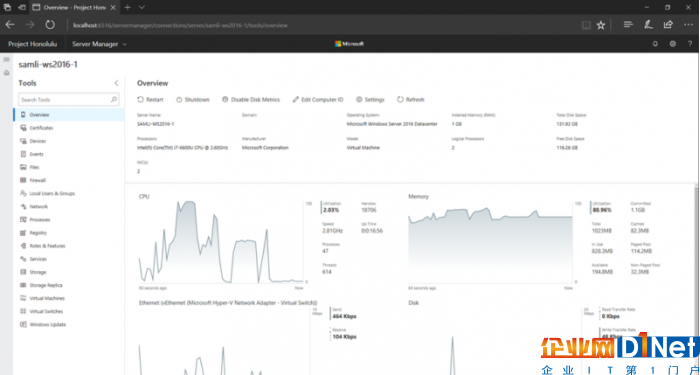Open the Server Manager dropdown
Viewport: 700px width, 375px height.
tap(100, 44)
